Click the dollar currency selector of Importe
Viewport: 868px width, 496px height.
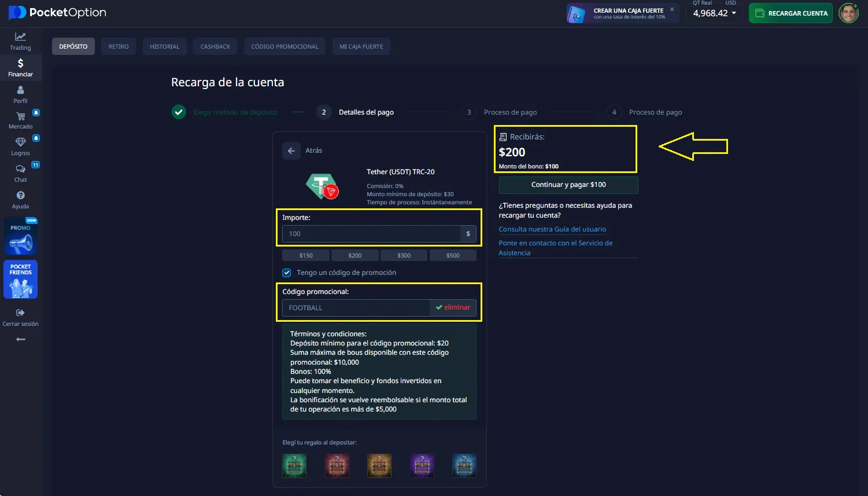tap(468, 234)
